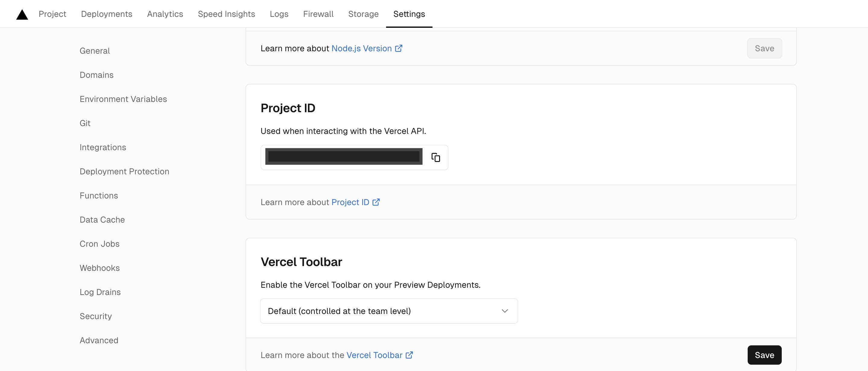Save the Vercel Toolbar setting
868x371 pixels.
tap(764, 355)
